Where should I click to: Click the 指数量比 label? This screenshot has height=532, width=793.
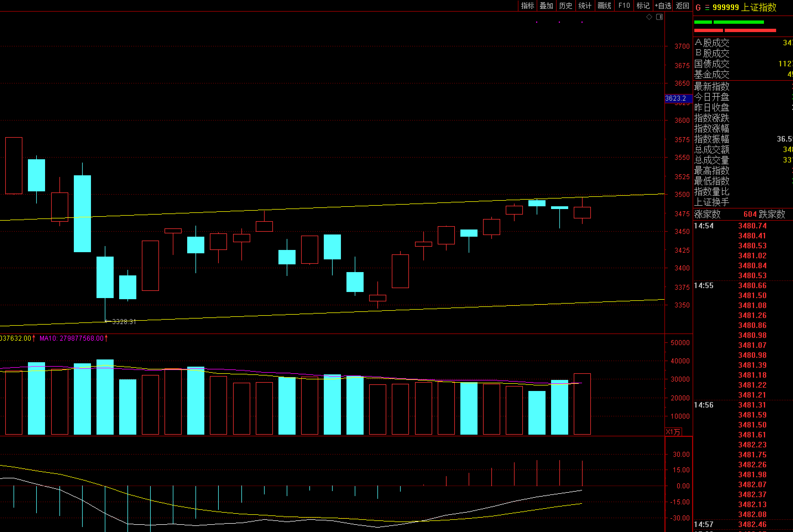click(712, 192)
